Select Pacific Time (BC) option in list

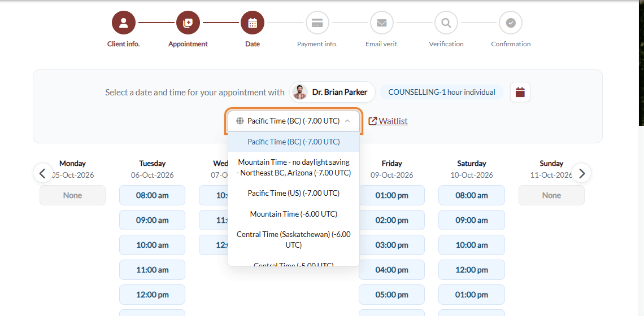click(294, 142)
